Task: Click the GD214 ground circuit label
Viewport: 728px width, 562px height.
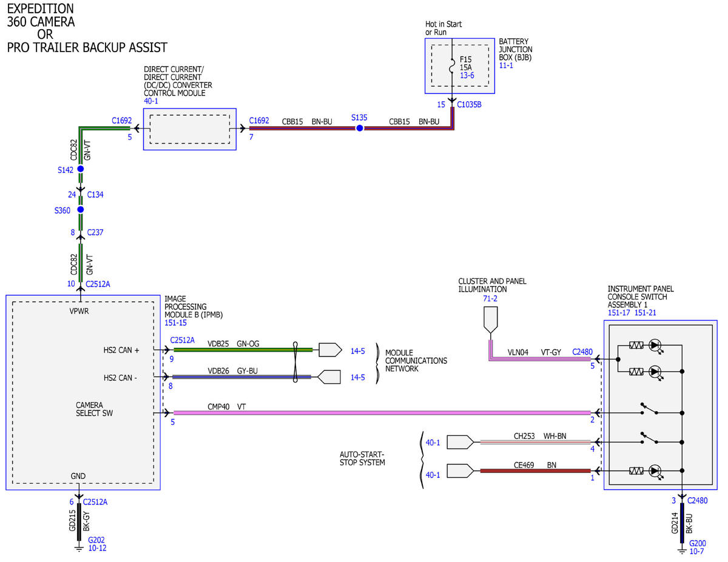Action: (x=675, y=522)
